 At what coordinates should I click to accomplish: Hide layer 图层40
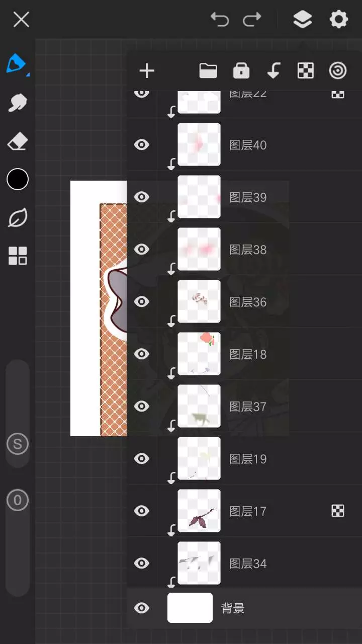pyautogui.click(x=142, y=145)
